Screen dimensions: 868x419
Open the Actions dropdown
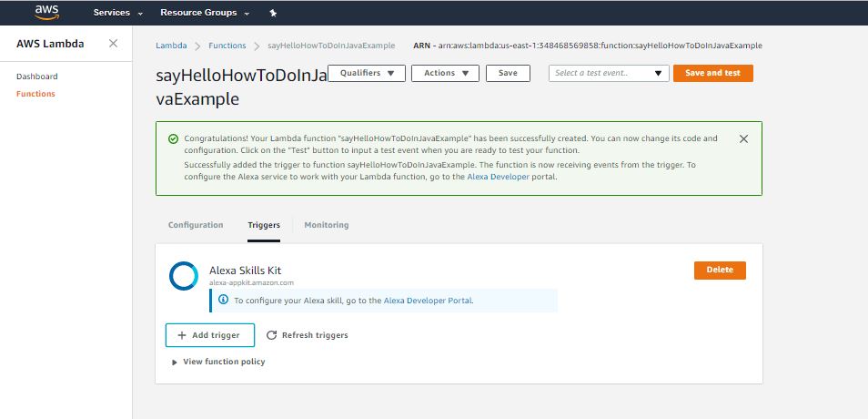click(445, 73)
